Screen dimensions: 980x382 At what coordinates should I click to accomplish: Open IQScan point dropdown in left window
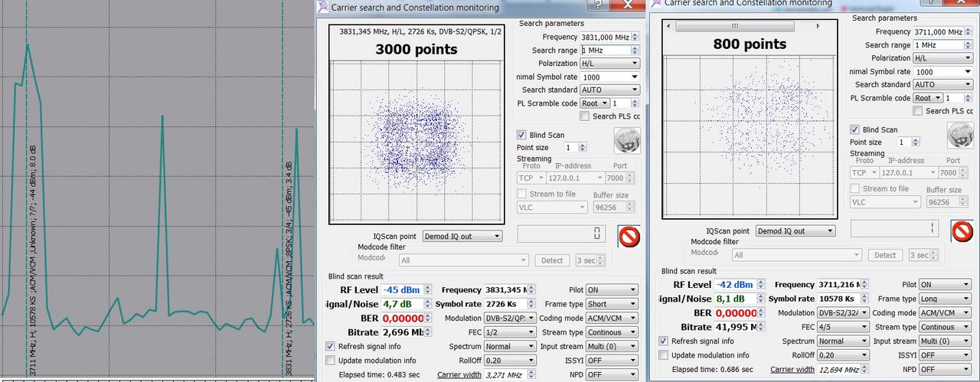point(464,236)
